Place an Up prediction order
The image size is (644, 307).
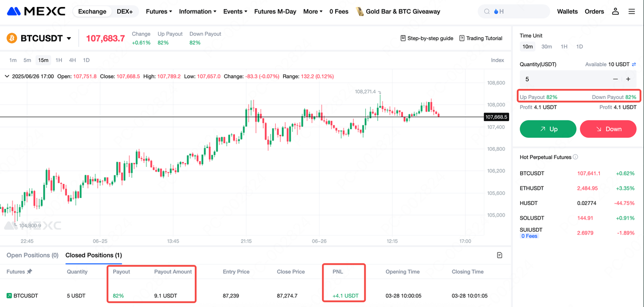548,129
